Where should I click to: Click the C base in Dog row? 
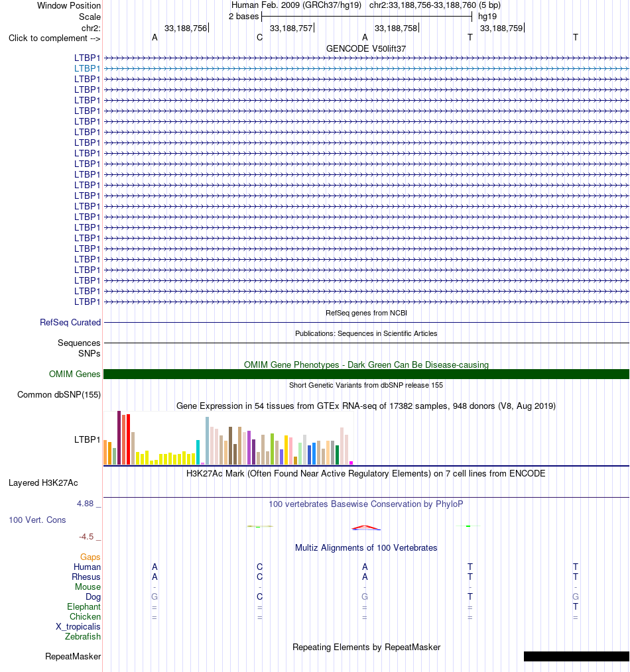tap(259, 596)
